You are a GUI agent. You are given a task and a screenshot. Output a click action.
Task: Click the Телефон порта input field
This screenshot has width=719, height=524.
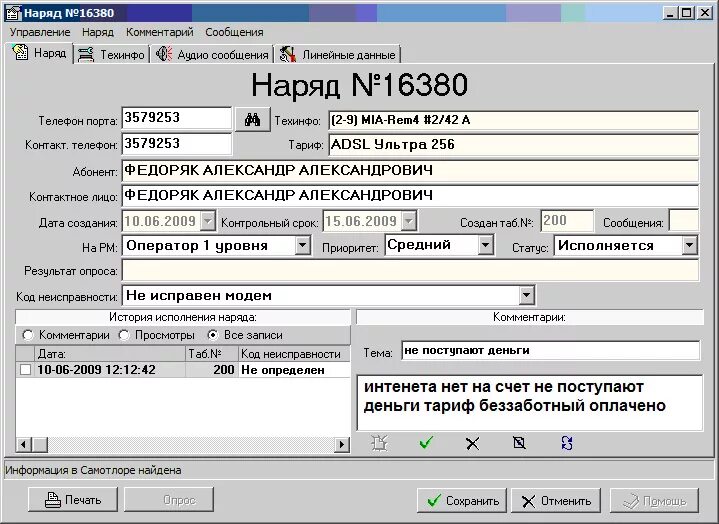pos(177,118)
